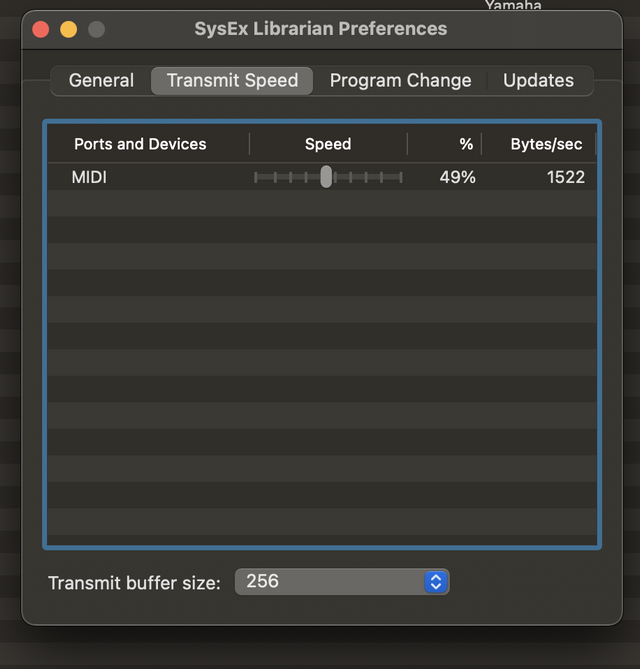640x669 pixels.
Task: Close the SysEx Librarian Preferences window
Action: coord(41,29)
